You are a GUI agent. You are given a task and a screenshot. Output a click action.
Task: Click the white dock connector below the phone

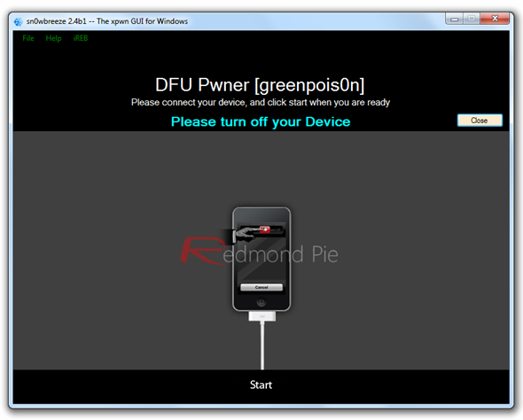click(x=262, y=316)
